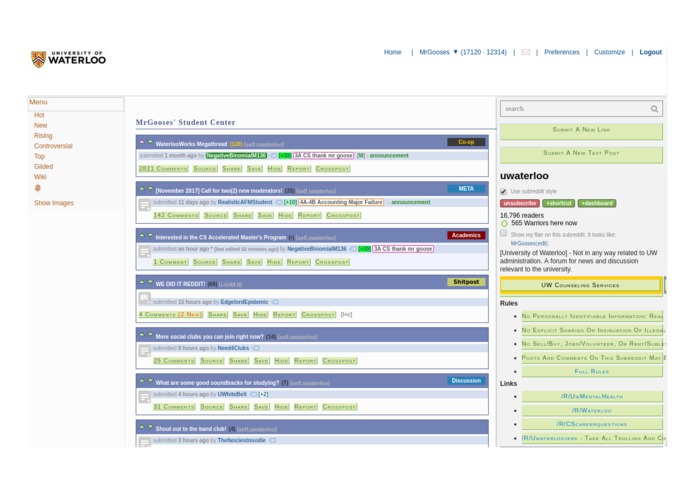Click the Discussion flair tag
The height and width of the screenshot is (494, 695).
(x=466, y=381)
